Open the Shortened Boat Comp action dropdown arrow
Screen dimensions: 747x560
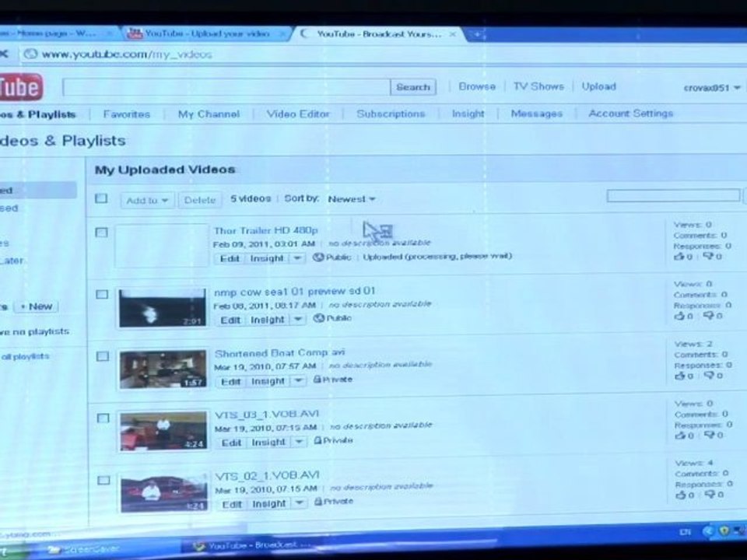(x=298, y=380)
